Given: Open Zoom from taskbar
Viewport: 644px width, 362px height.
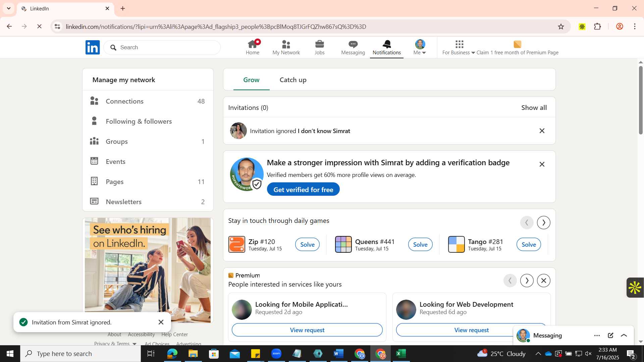Looking at the screenshot, I should tap(276, 354).
